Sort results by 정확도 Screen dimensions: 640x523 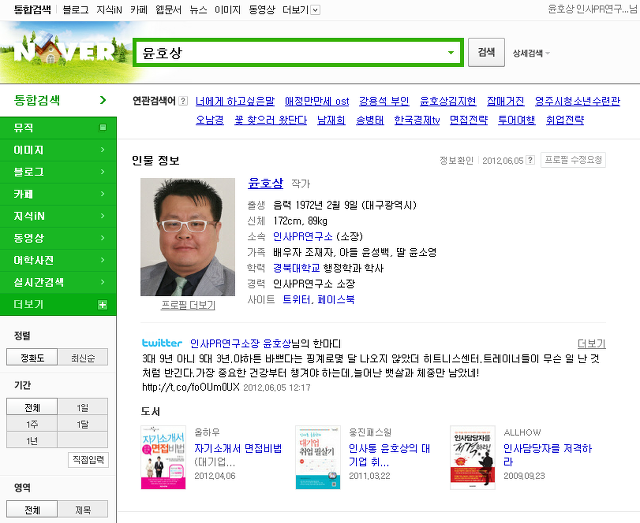point(32,358)
